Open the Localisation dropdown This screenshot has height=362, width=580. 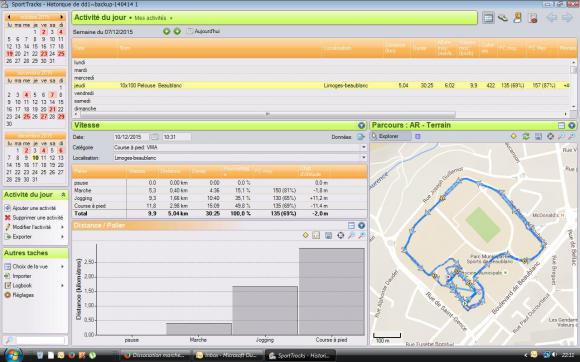[364, 158]
